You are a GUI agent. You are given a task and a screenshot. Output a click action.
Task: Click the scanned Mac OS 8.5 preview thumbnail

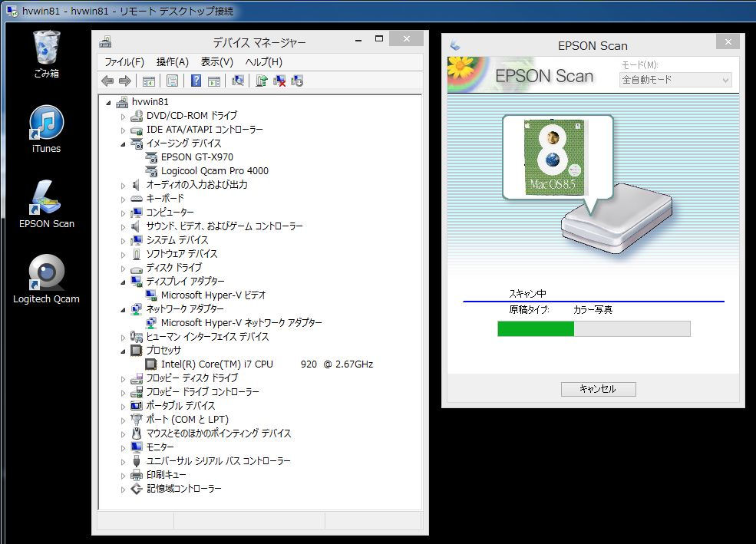(x=554, y=157)
